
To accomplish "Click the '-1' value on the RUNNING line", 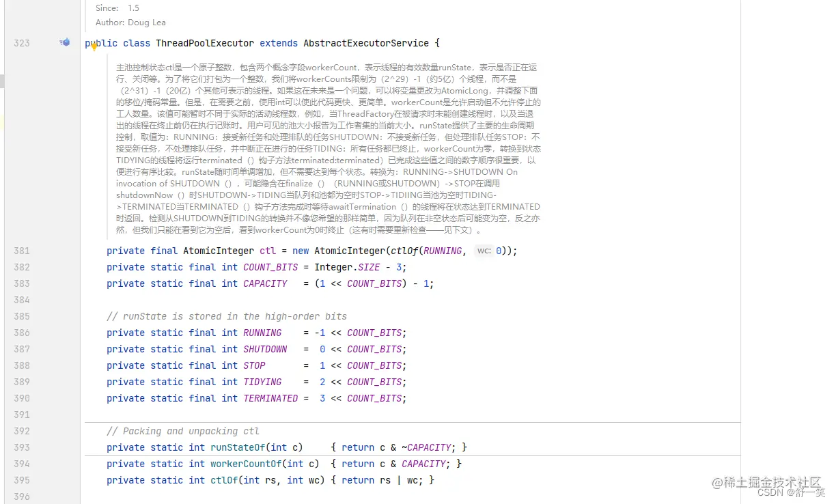I will tap(320, 333).
